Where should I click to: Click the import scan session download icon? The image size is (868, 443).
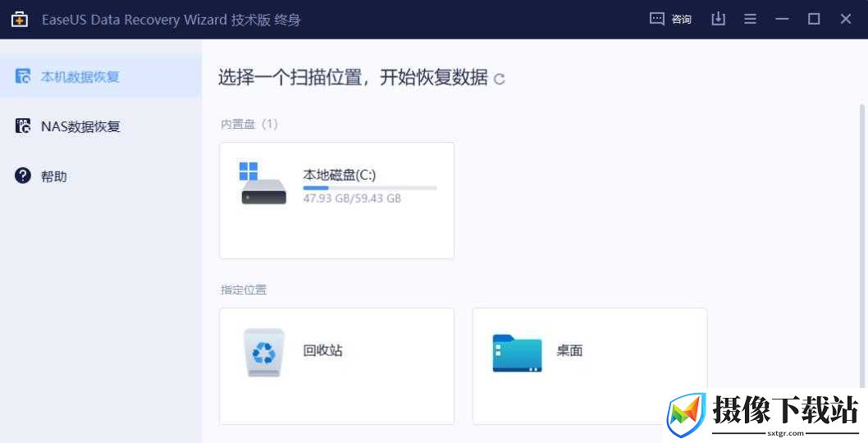(x=718, y=20)
